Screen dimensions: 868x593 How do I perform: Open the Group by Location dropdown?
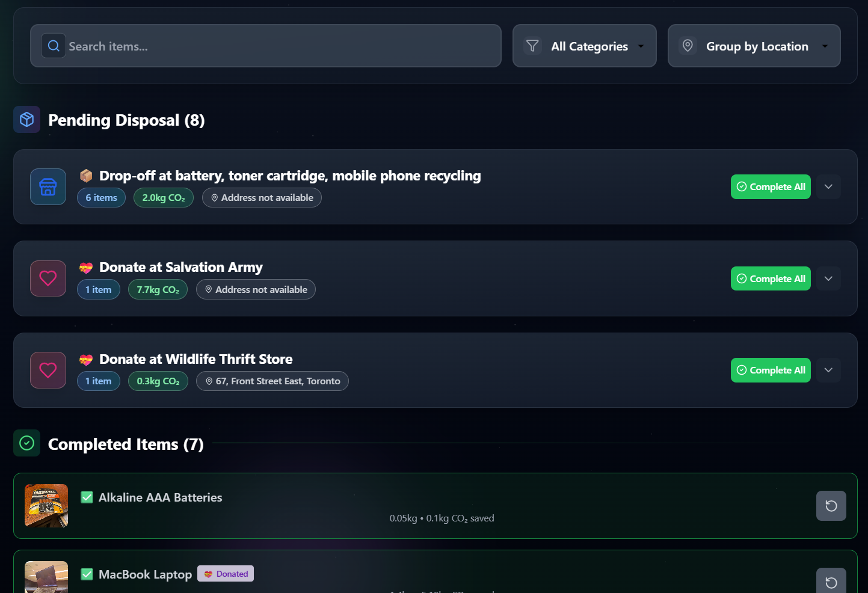pos(754,45)
